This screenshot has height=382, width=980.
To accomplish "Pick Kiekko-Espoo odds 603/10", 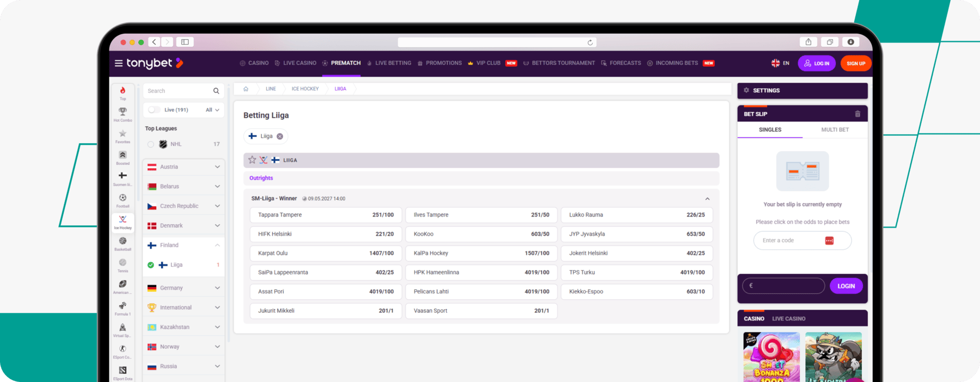I will tap(636, 292).
